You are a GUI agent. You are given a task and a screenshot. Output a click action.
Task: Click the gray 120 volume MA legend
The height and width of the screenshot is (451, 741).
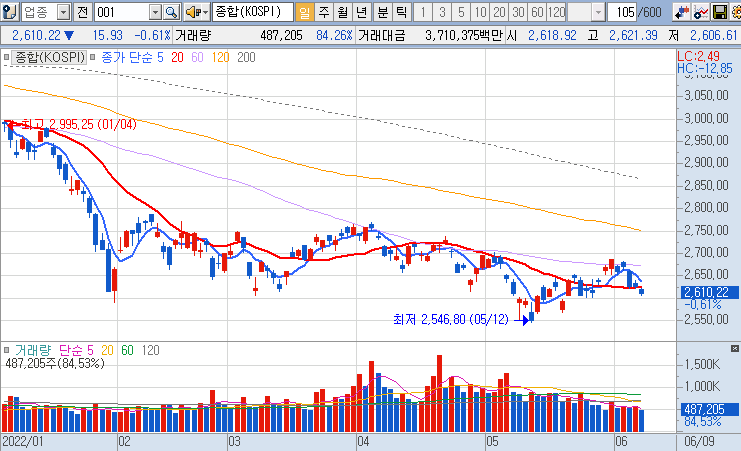(x=151, y=350)
